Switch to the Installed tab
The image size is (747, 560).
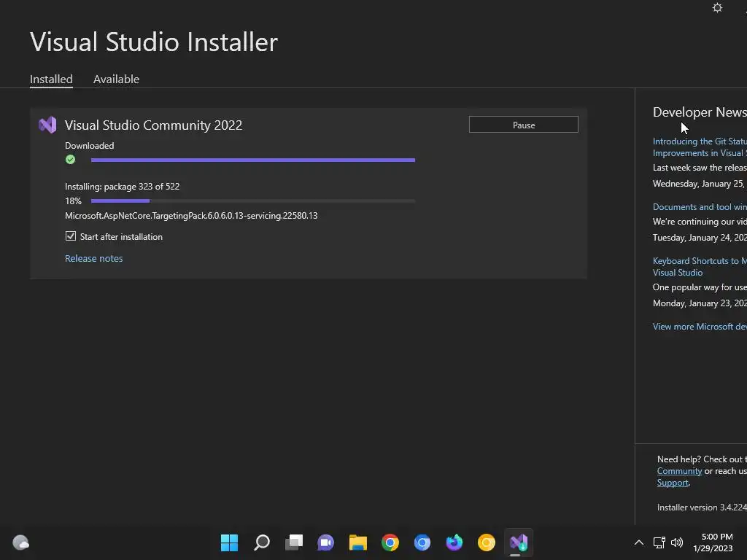click(x=52, y=79)
